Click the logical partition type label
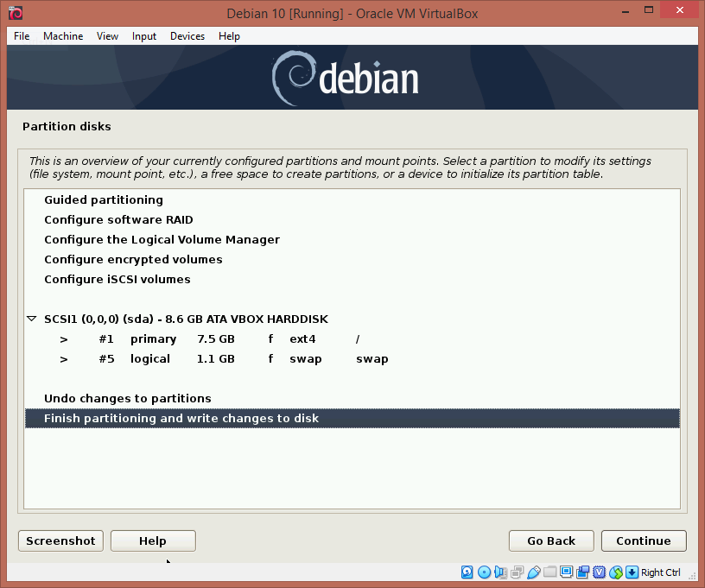 [x=150, y=359]
